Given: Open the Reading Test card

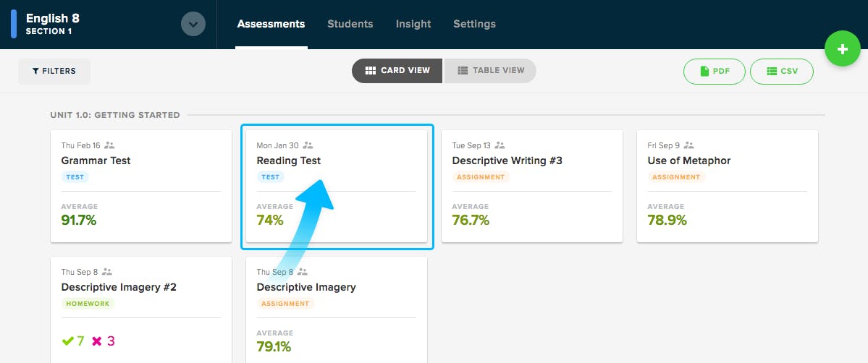Looking at the screenshot, I should [x=337, y=187].
